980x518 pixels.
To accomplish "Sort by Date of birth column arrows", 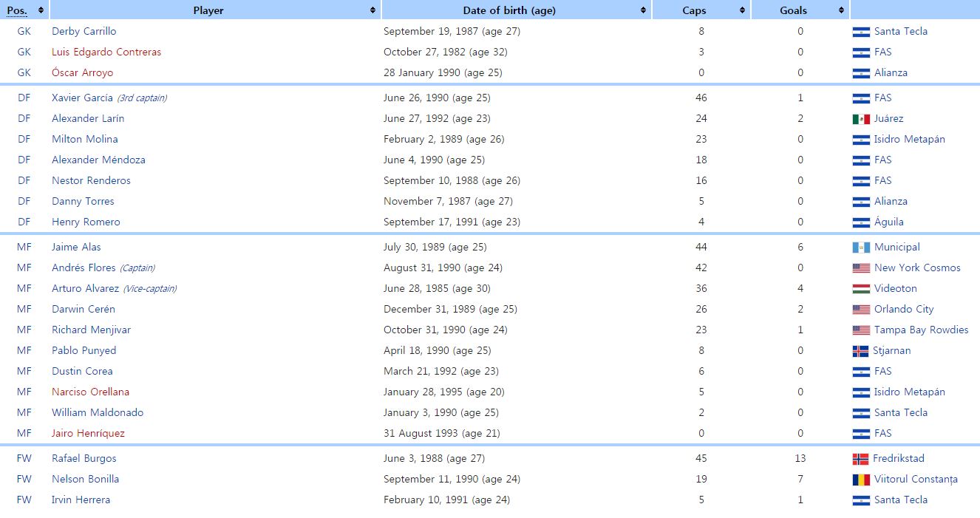I will [x=644, y=10].
